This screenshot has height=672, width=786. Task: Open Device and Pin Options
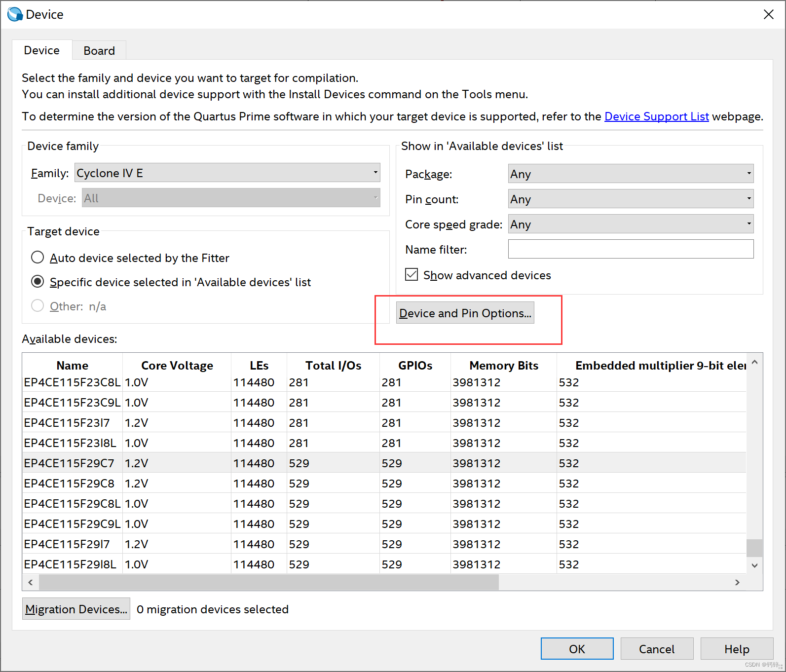point(465,313)
